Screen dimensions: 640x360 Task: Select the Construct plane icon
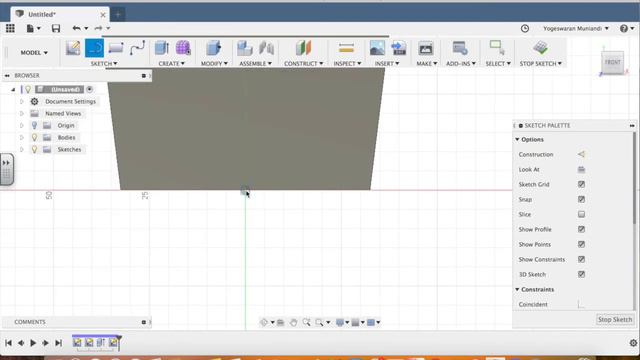point(303,48)
